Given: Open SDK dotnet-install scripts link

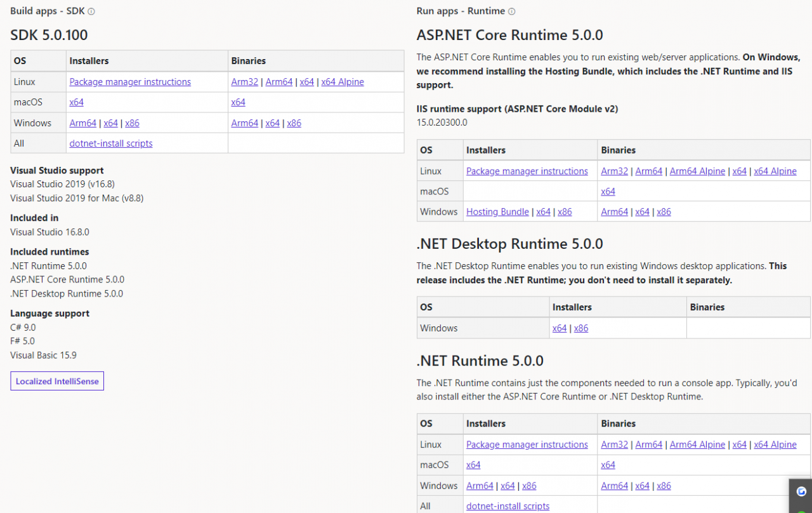Looking at the screenshot, I should pyautogui.click(x=111, y=143).
